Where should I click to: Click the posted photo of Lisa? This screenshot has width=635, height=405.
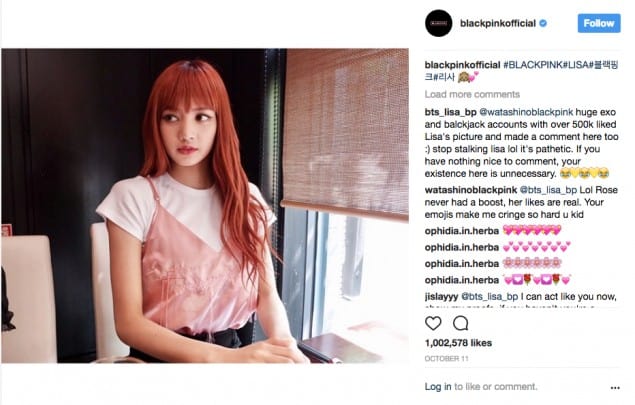tap(205, 206)
